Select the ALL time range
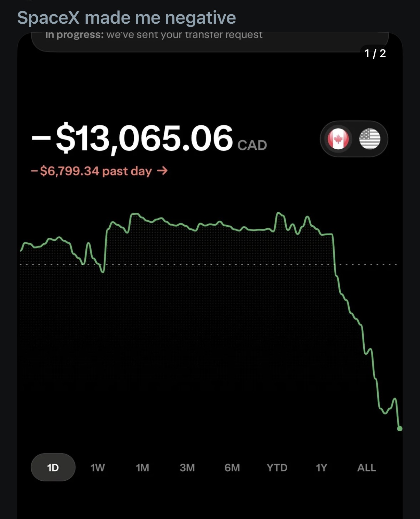Screen dimensions: 420x519 tap(366, 467)
